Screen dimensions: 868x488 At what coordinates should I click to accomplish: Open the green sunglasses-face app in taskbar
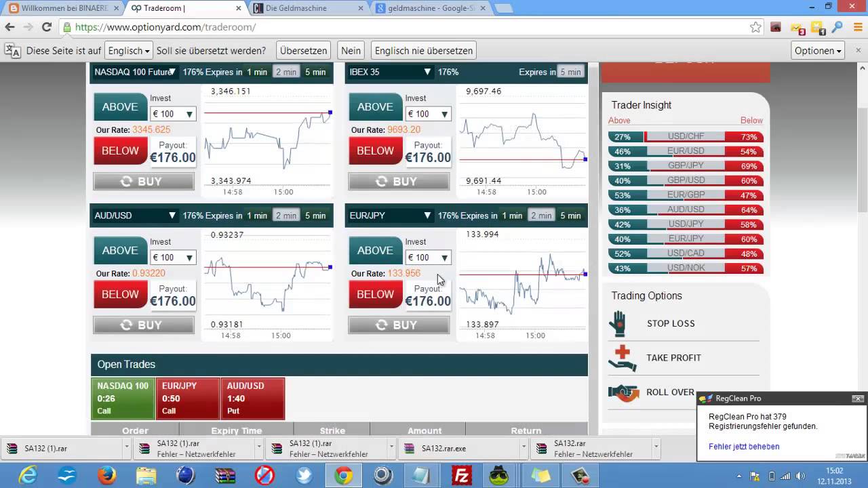pyautogui.click(x=499, y=476)
